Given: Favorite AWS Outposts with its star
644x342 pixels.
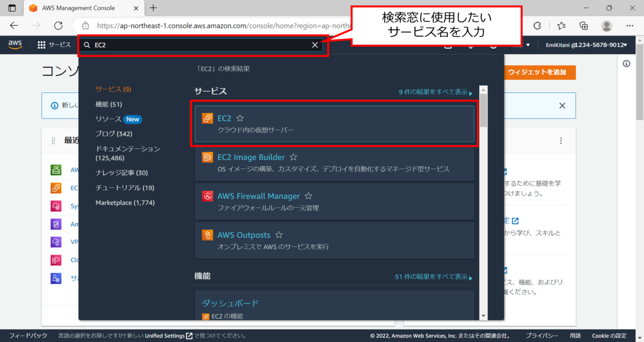Looking at the screenshot, I should [x=279, y=235].
